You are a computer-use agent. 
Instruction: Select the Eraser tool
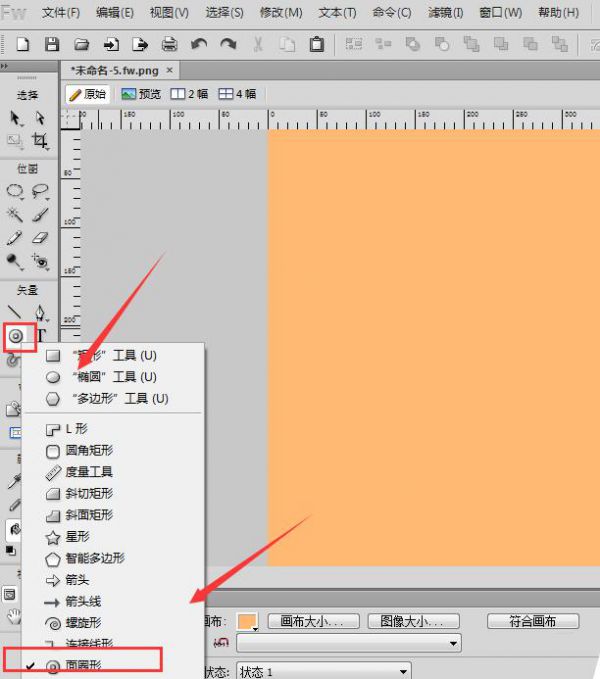[x=40, y=238]
